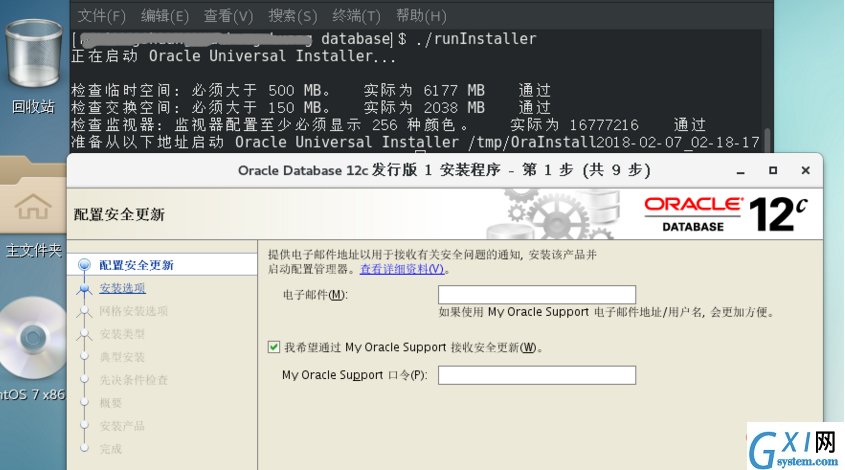Uncheck 我希望通过 My Oracle Support 接收安全更新

[274, 347]
